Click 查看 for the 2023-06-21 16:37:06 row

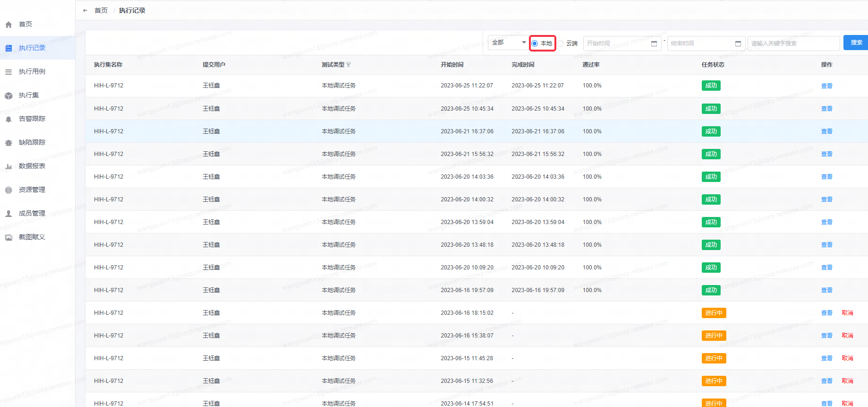click(826, 131)
